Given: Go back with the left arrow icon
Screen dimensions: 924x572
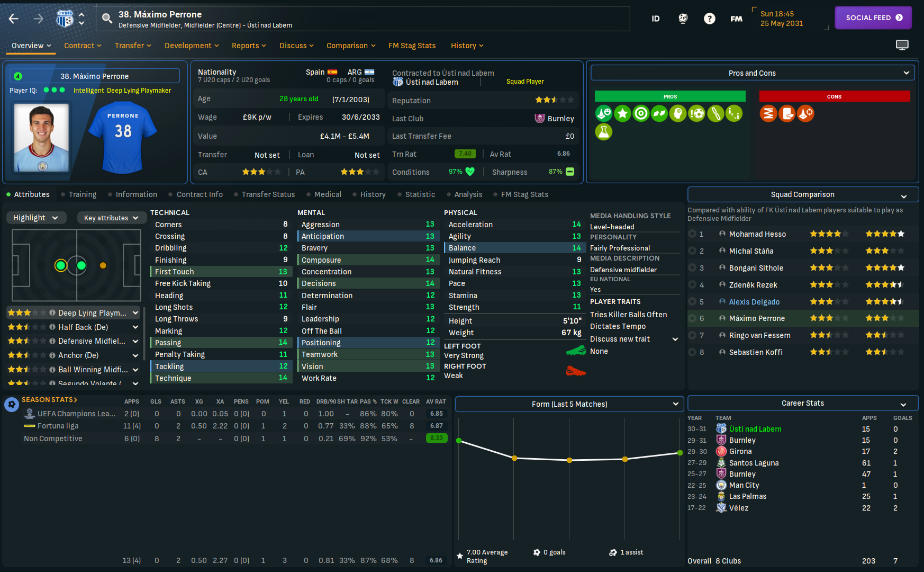Looking at the screenshot, I should (14, 19).
